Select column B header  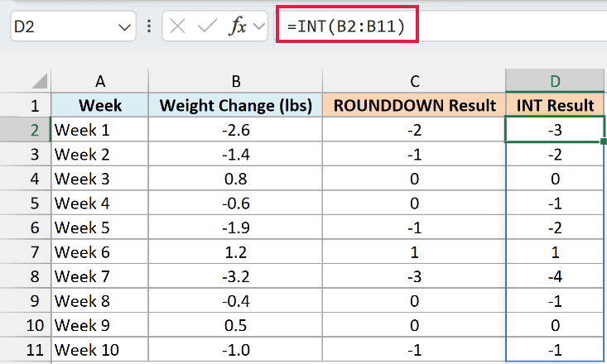[x=235, y=81]
